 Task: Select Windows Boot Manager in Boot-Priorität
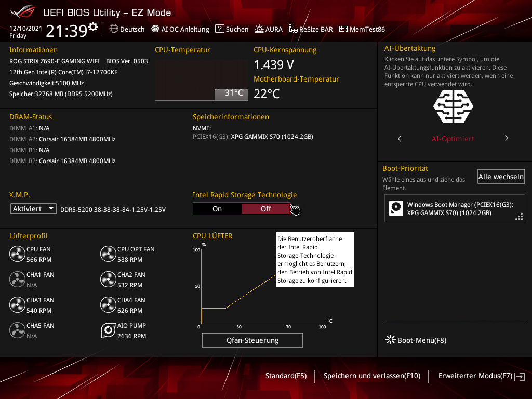click(x=454, y=208)
